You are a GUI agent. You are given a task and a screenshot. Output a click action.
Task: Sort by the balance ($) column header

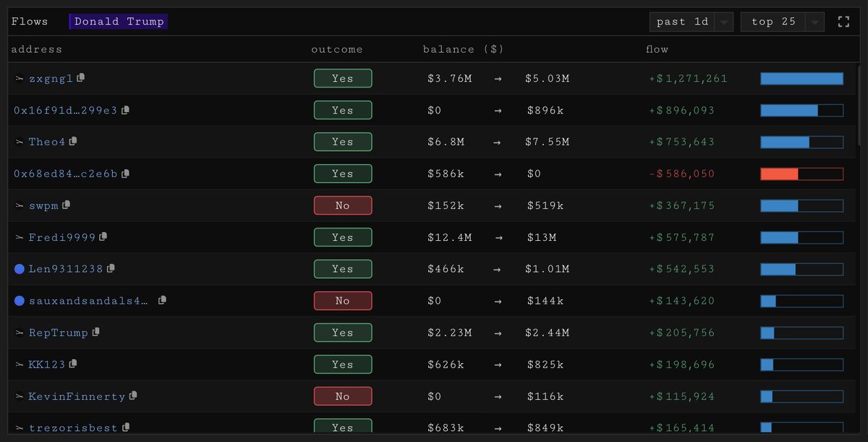464,49
